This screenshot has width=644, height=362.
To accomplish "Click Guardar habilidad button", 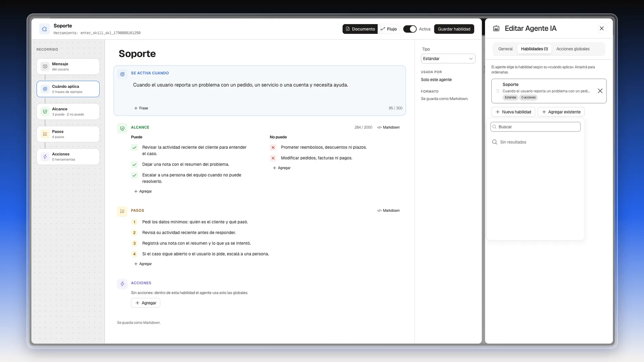I will tap(454, 29).
